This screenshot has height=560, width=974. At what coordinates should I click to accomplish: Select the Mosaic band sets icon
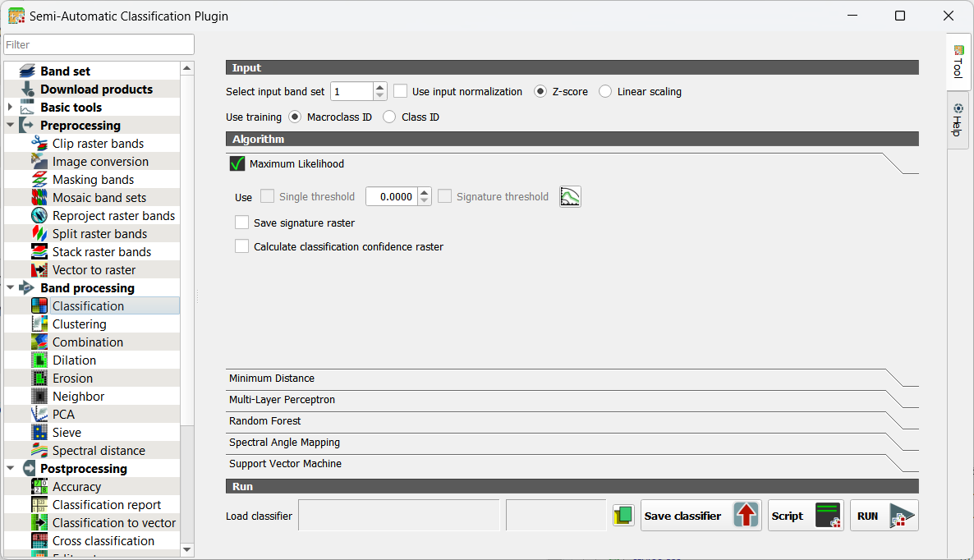39,198
